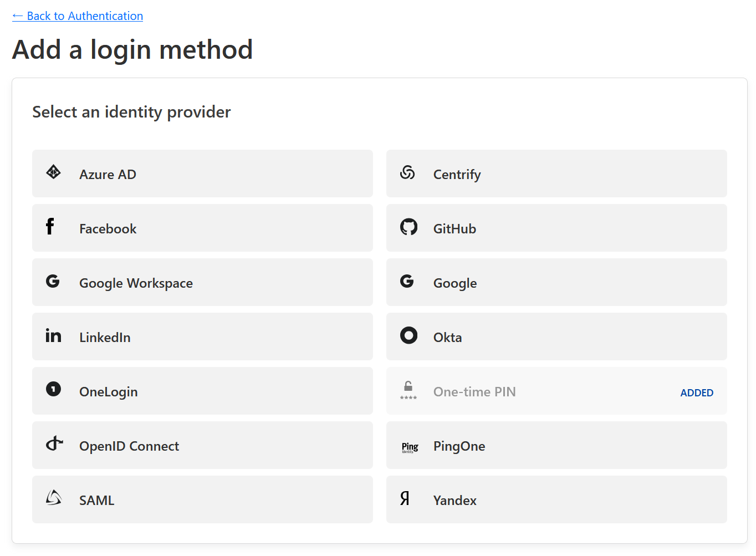Select the GitHub provider label
This screenshot has height=556, width=756.
click(454, 229)
